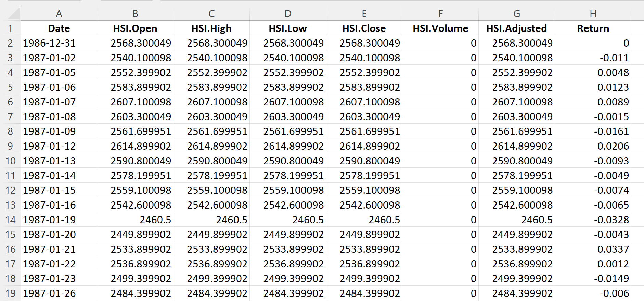
Task: Select date cell 1987-01-19
Action: (x=59, y=220)
